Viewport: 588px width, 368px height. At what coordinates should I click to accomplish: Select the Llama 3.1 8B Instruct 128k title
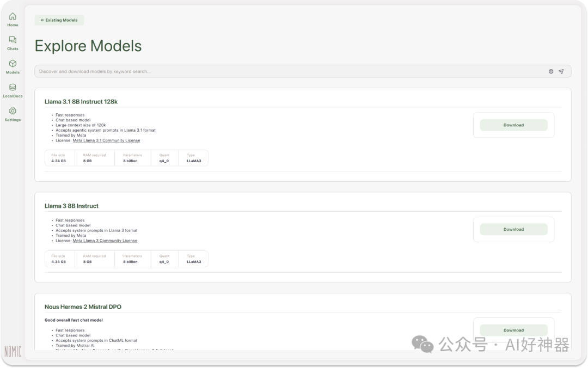point(81,102)
